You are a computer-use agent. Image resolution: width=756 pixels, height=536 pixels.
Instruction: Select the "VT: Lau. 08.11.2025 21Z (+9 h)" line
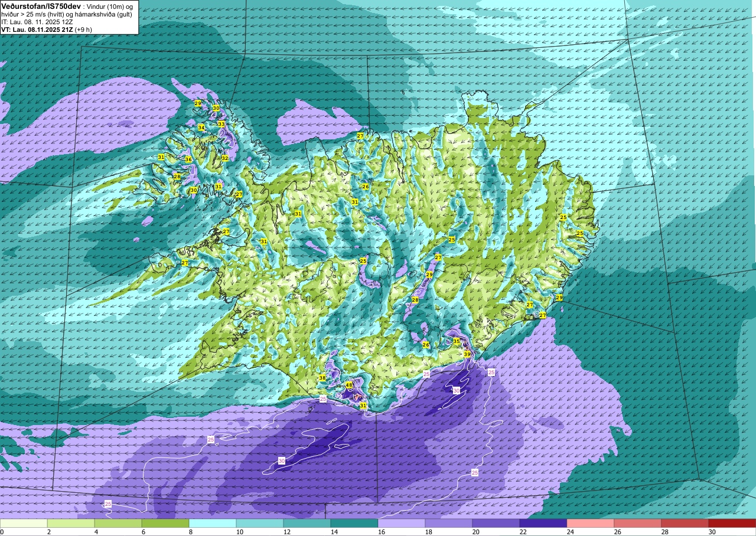tap(47, 30)
